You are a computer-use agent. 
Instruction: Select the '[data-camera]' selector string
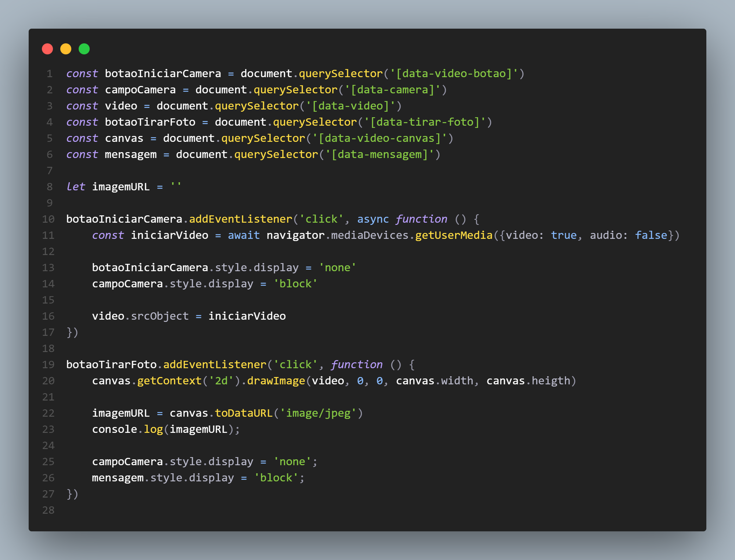392,90
